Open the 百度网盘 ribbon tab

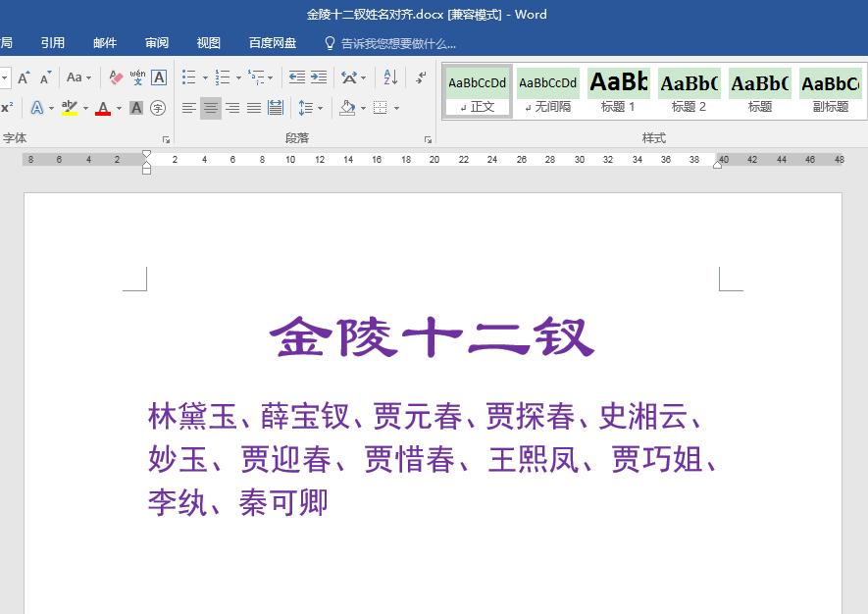coord(273,43)
